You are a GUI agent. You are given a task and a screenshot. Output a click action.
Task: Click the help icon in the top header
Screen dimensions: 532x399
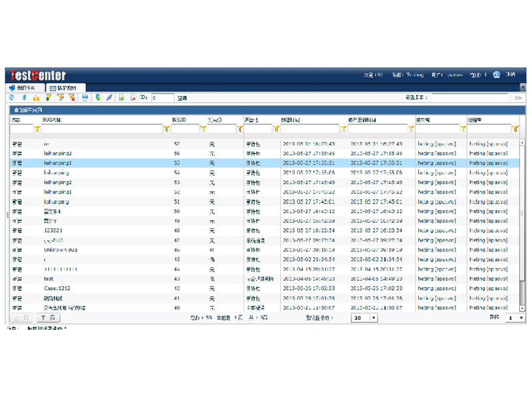tap(496, 74)
